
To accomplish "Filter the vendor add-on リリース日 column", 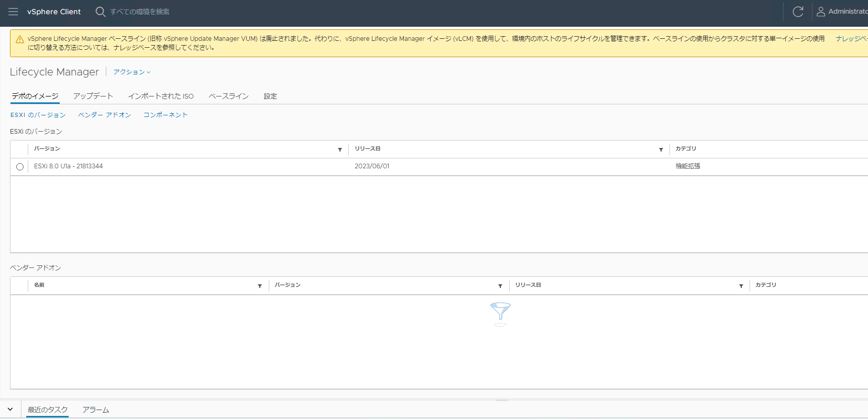I will pos(741,286).
